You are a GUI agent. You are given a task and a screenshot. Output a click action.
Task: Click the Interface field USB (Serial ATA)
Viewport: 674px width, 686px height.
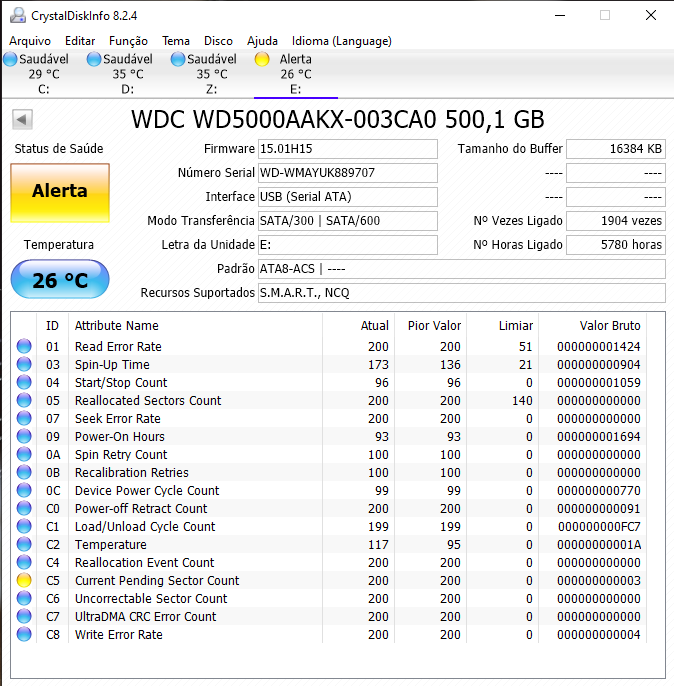point(348,197)
